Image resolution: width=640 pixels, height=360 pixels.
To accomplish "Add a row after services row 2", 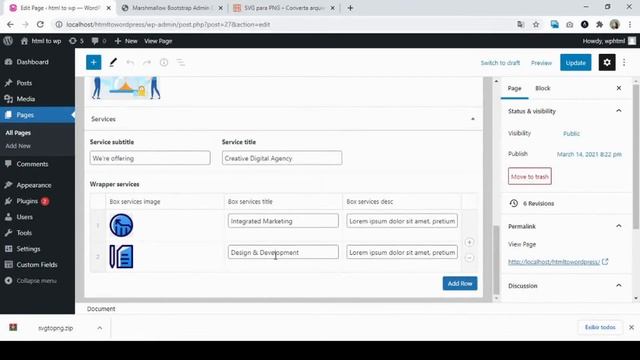I will [x=469, y=242].
